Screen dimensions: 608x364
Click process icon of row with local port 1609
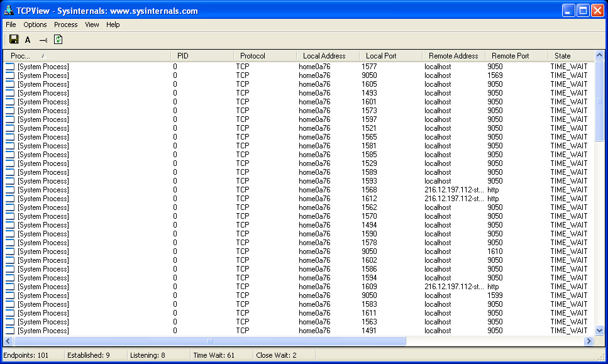[x=10, y=287]
